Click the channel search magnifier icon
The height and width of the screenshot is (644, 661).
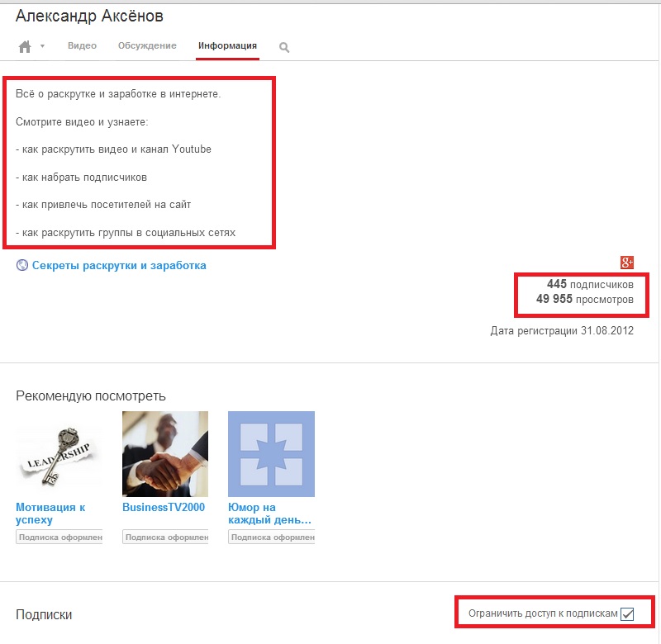pos(284,47)
